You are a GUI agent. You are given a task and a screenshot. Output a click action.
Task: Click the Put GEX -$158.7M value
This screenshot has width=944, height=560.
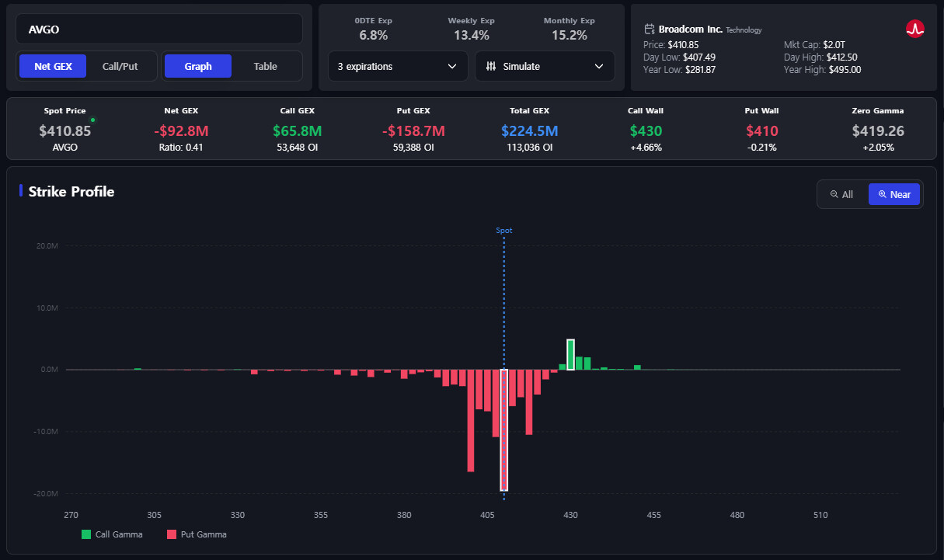413,131
